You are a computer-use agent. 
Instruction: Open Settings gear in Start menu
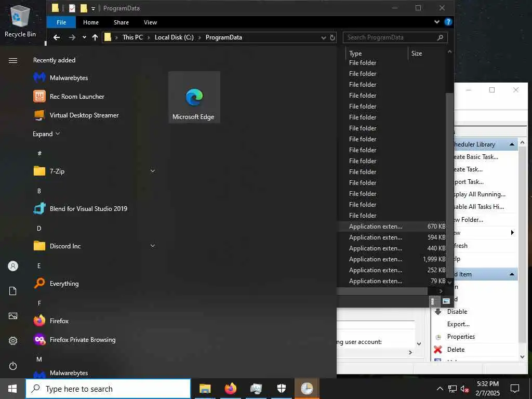pyautogui.click(x=13, y=341)
